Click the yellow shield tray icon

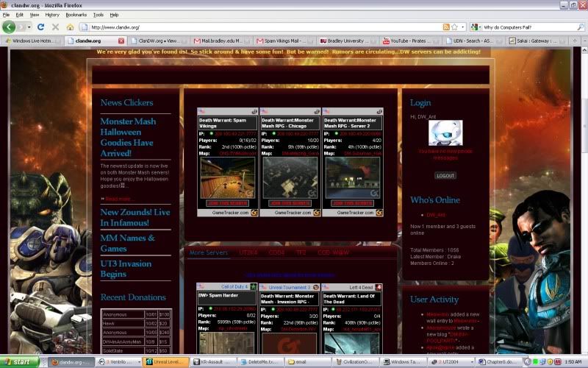[551, 362]
